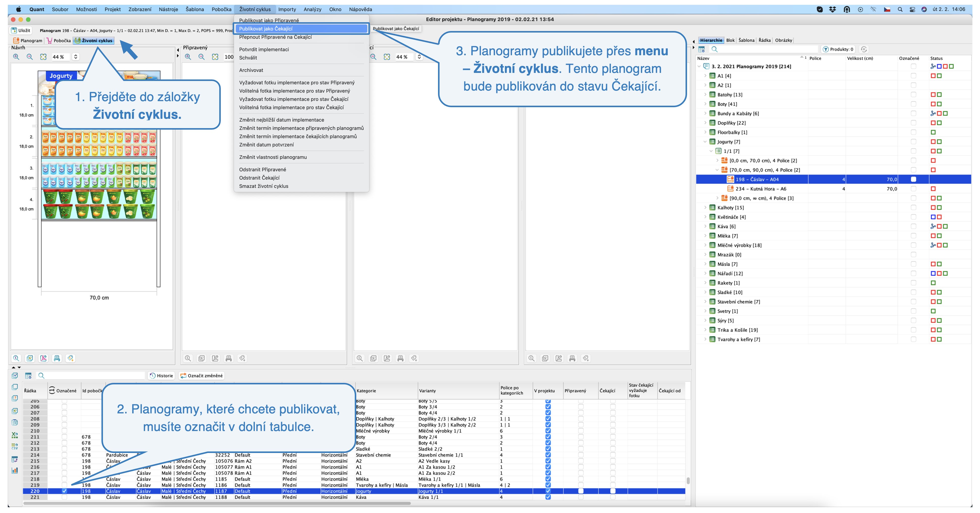Collapse root 3. 2. 2021 Planogramy 2019 node
980x513 pixels.
coord(699,67)
